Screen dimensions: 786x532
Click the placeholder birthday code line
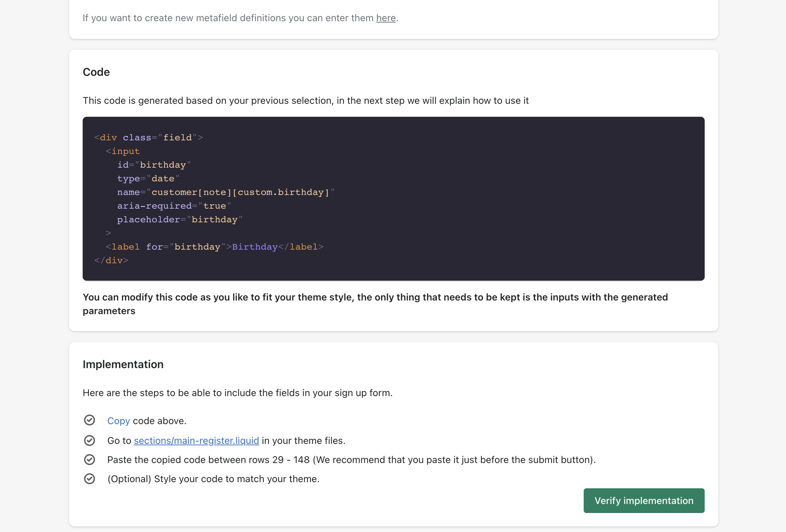click(x=180, y=219)
